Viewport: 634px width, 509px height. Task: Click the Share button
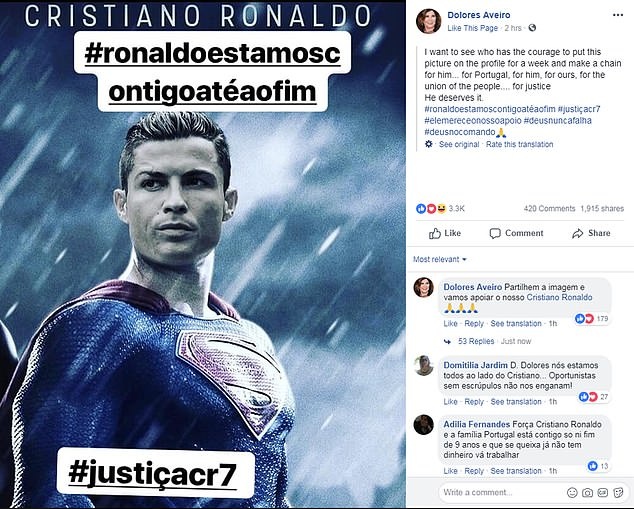tap(591, 233)
